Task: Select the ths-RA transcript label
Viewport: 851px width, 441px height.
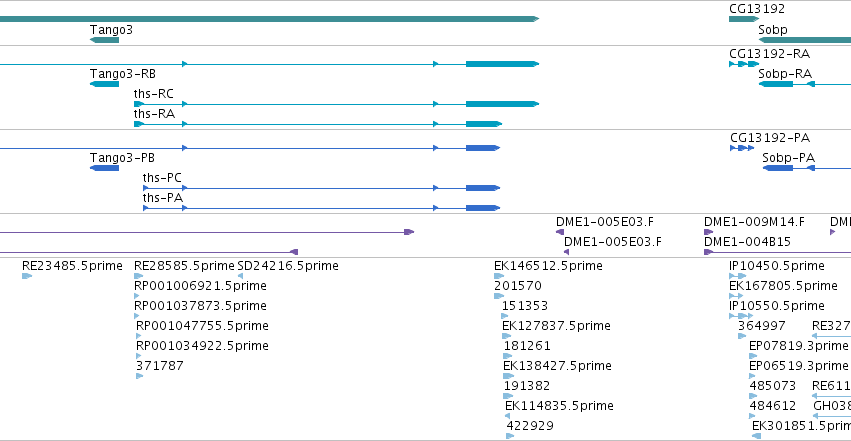Action: tap(155, 114)
